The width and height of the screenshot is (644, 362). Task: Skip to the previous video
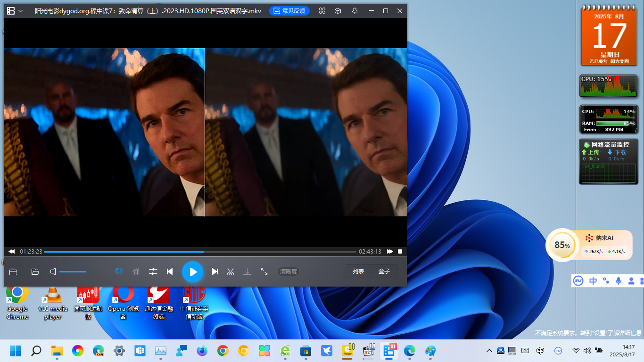tap(170, 271)
